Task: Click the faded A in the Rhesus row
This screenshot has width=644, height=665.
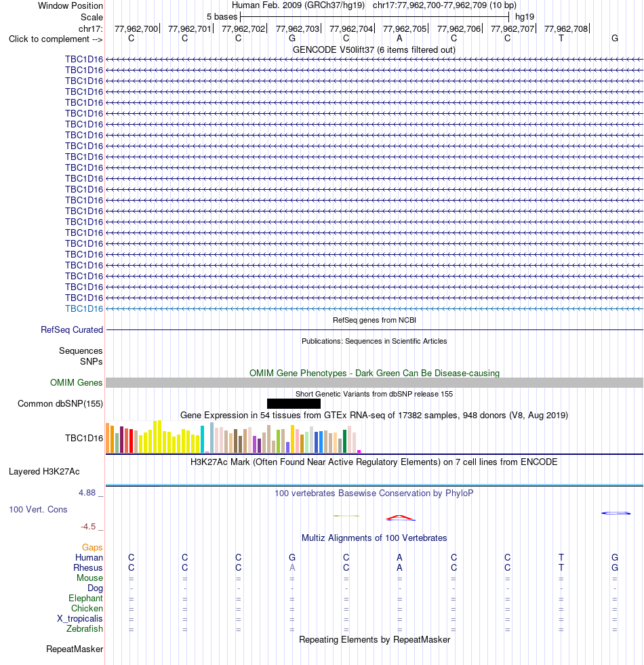Action: click(x=292, y=567)
